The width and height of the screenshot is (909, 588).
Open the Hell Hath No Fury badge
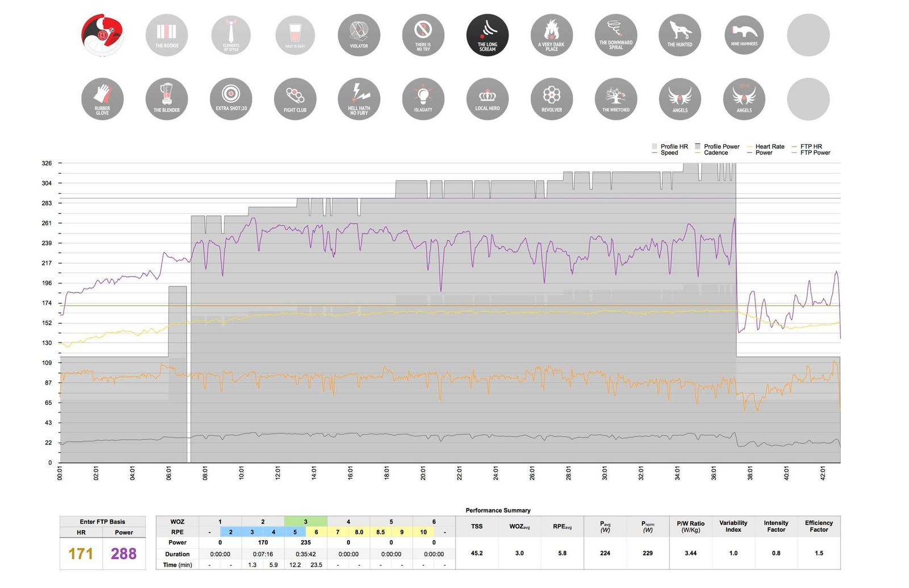click(358, 99)
